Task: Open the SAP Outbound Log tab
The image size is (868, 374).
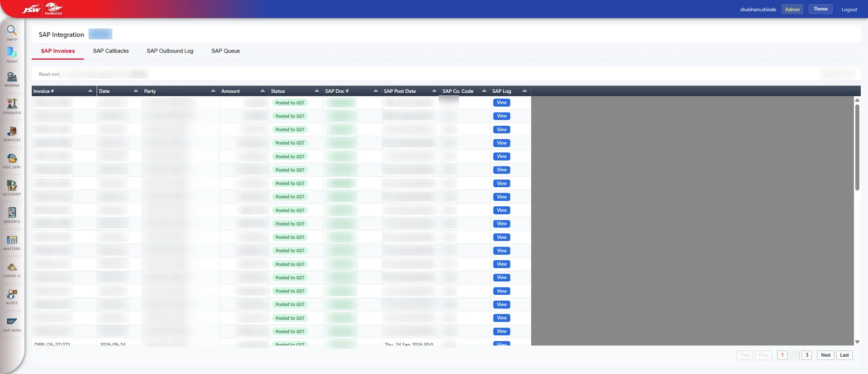Action: point(170,51)
